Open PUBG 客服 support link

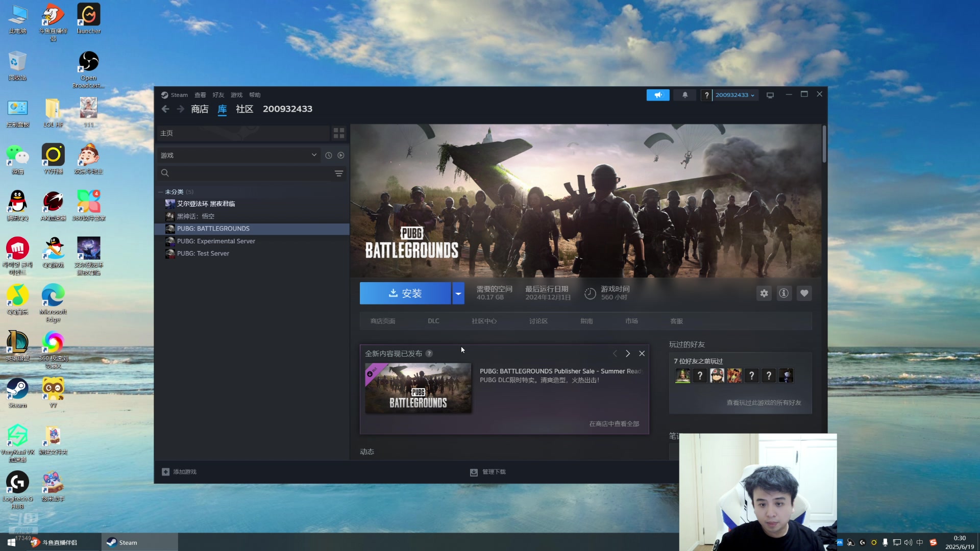pyautogui.click(x=676, y=321)
